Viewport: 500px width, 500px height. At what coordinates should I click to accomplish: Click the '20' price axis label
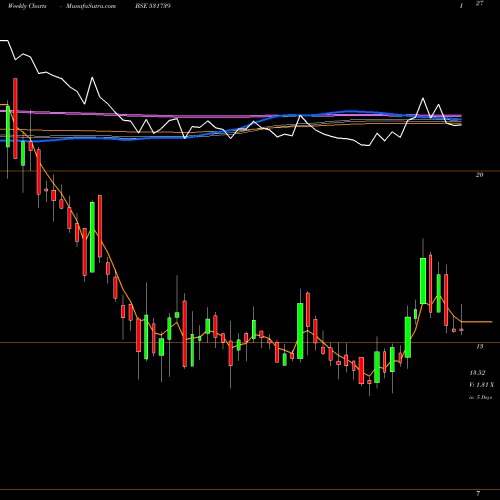(479, 175)
